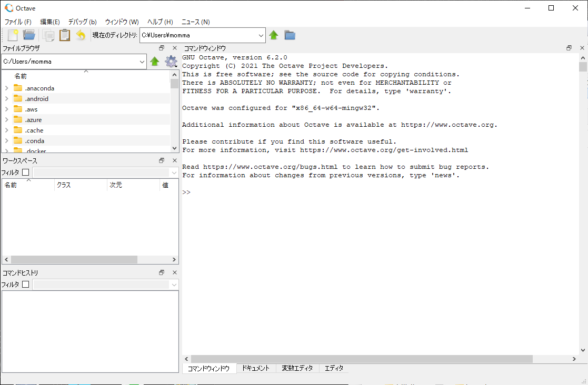
Task: Sort Workspace by 次元 column
Action: tap(133, 185)
